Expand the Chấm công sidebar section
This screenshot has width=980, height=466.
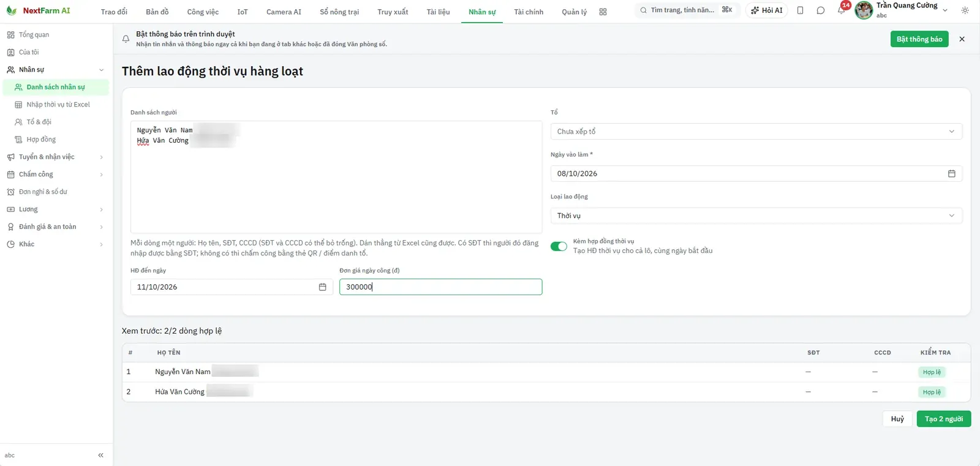click(x=55, y=175)
